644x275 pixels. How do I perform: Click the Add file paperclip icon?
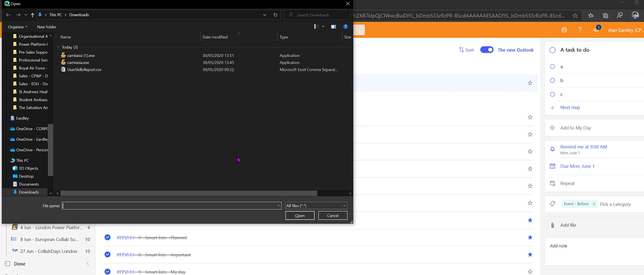coord(553,225)
